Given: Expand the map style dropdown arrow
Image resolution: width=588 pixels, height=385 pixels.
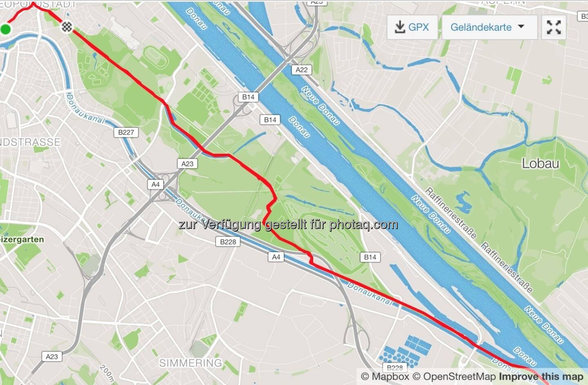Looking at the screenshot, I should point(521,27).
